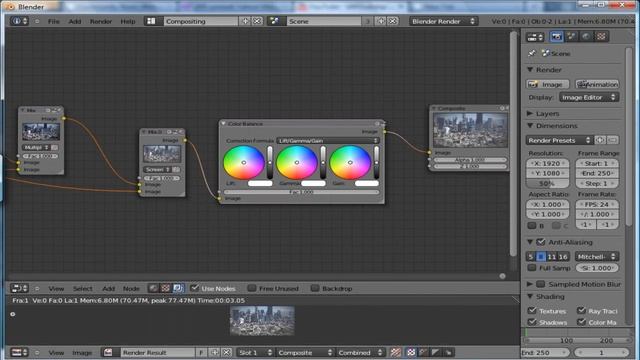Delete the Compositing screen layout
The image size is (640, 360).
click(257, 21)
